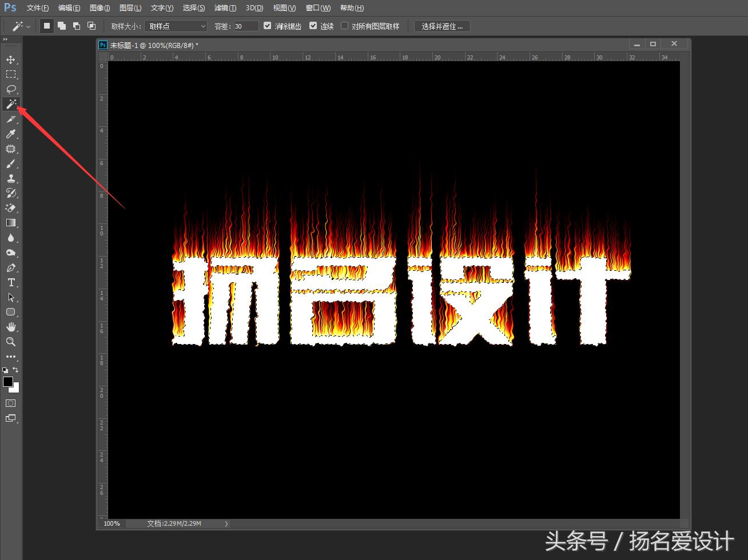Select the Zoom tool
Viewport: 748px width, 560px height.
tap(11, 342)
